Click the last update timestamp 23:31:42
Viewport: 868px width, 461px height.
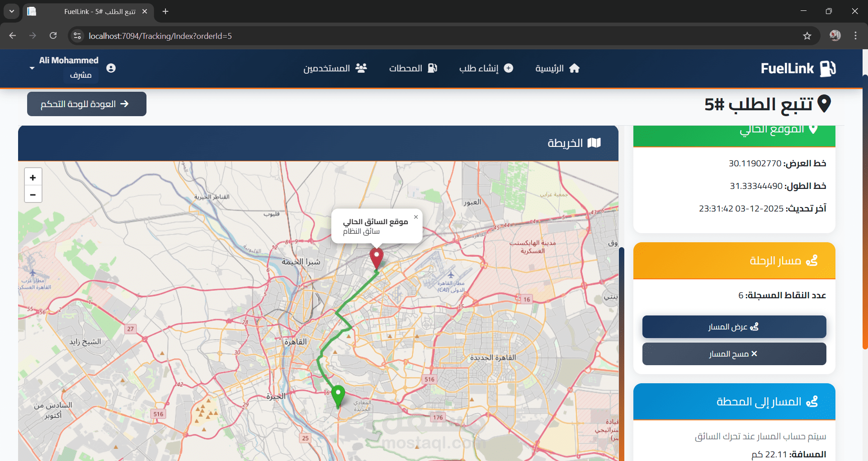click(741, 208)
